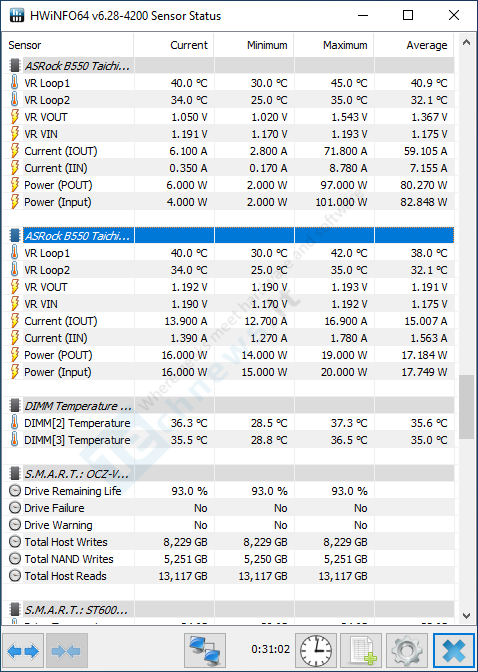Image resolution: width=478 pixels, height=672 pixels.
Task: Maximize the HWiNFO64 Sensor Status window
Action: [408, 16]
